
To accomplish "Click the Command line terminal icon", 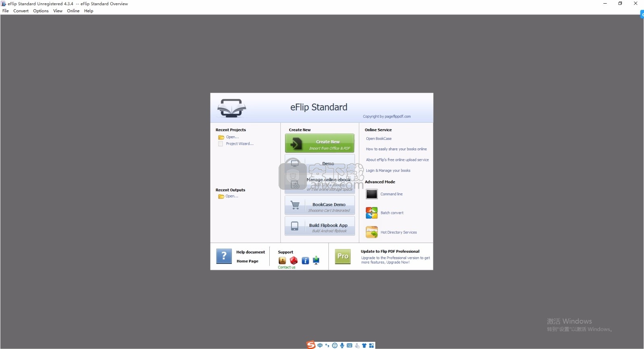I will pos(372,194).
